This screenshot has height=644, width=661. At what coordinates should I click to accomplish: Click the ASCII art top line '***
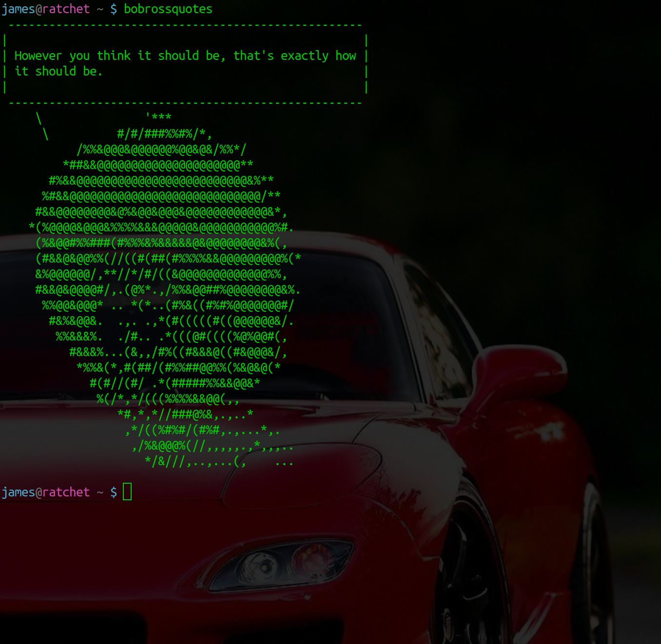[x=158, y=117]
